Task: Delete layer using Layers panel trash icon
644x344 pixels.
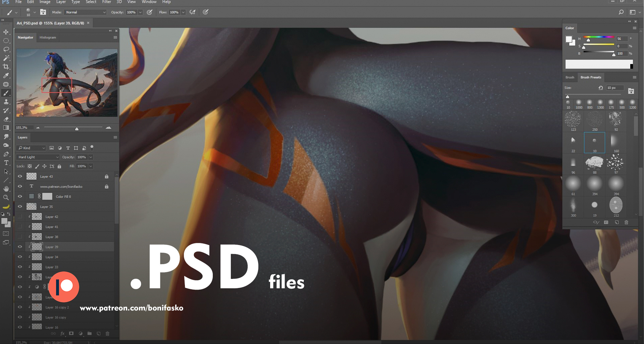Action: tap(107, 334)
